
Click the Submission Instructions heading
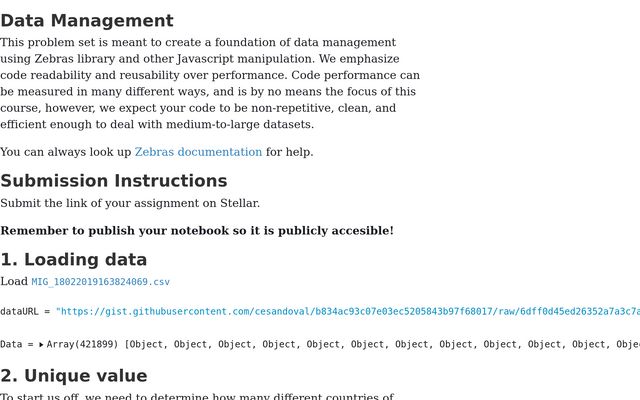point(114,181)
